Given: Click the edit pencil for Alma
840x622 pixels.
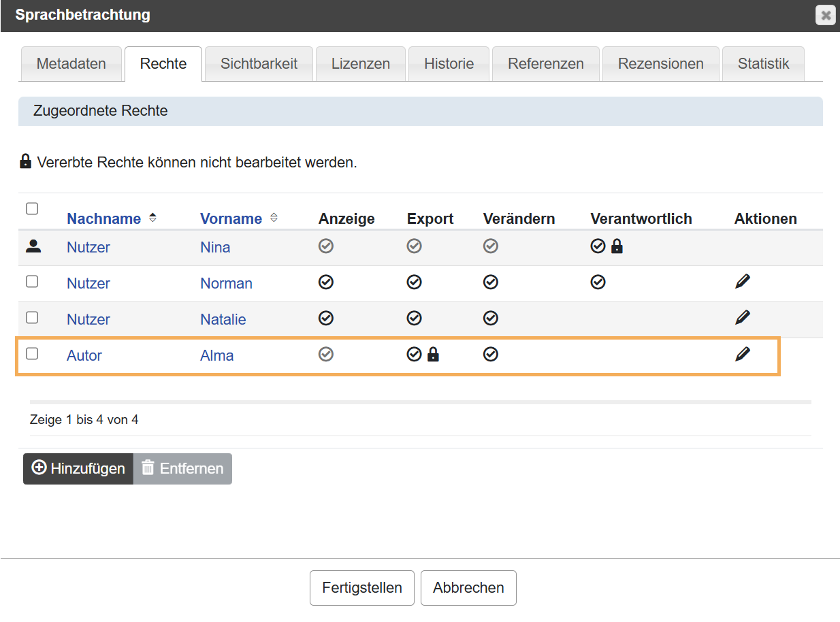Looking at the screenshot, I should 743,354.
